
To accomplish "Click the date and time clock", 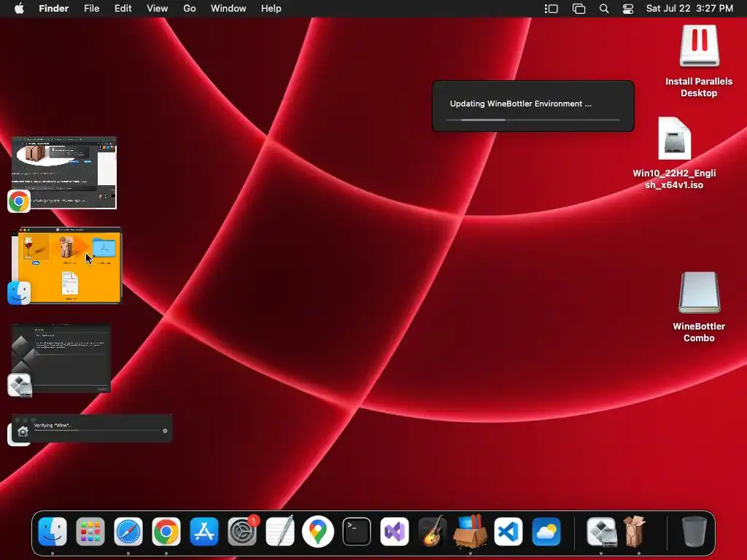I will coord(689,9).
